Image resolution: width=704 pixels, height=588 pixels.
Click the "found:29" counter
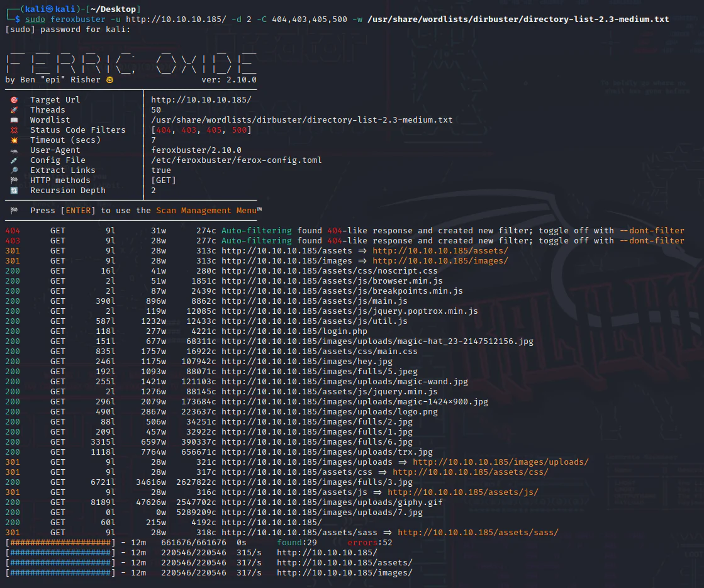(x=297, y=543)
